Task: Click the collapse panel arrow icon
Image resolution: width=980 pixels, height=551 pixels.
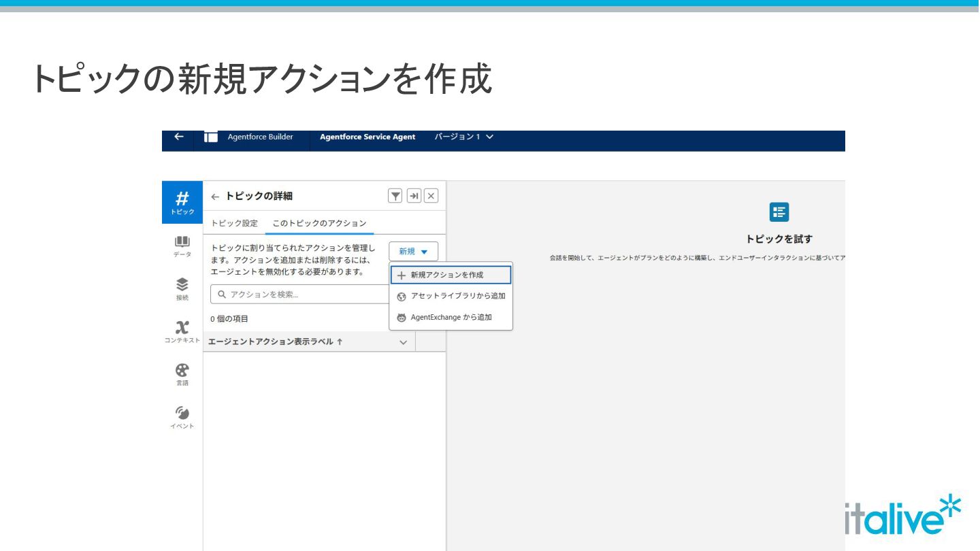Action: pos(414,196)
